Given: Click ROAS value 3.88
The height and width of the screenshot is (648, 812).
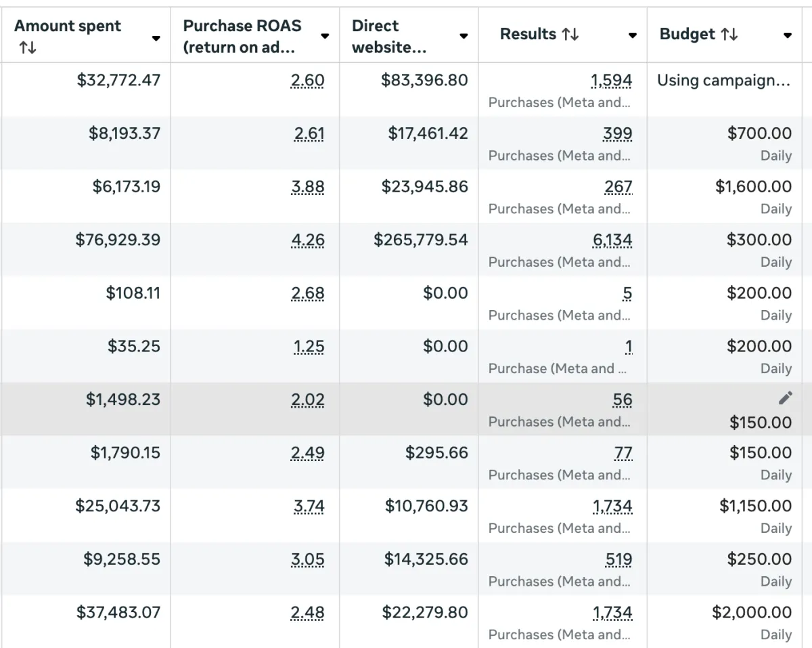Looking at the screenshot, I should [308, 187].
